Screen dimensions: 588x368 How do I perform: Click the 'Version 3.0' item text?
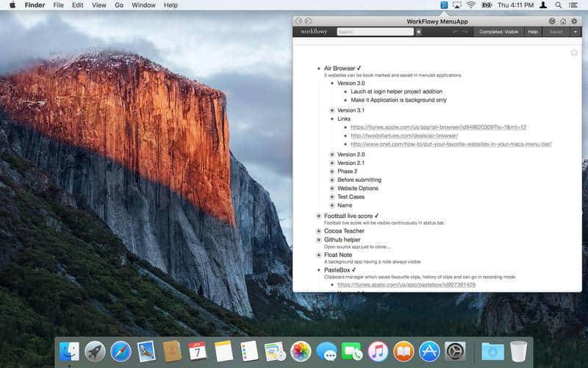(x=351, y=83)
